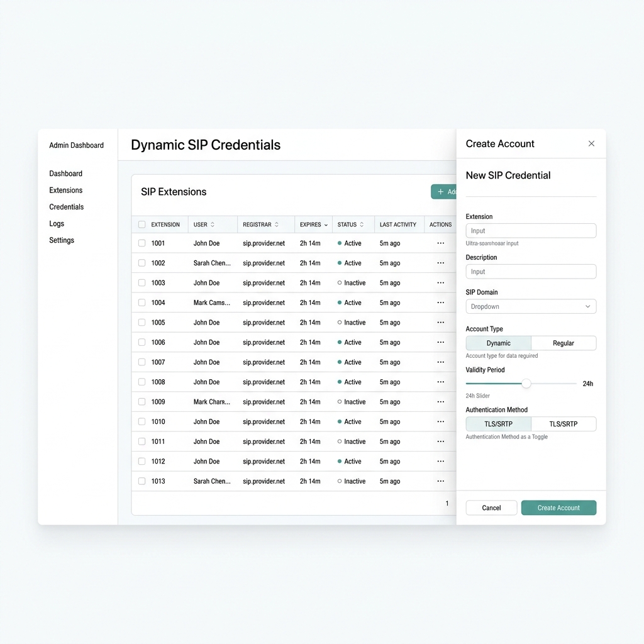Open actions menu for extension 1004

pyautogui.click(x=440, y=303)
